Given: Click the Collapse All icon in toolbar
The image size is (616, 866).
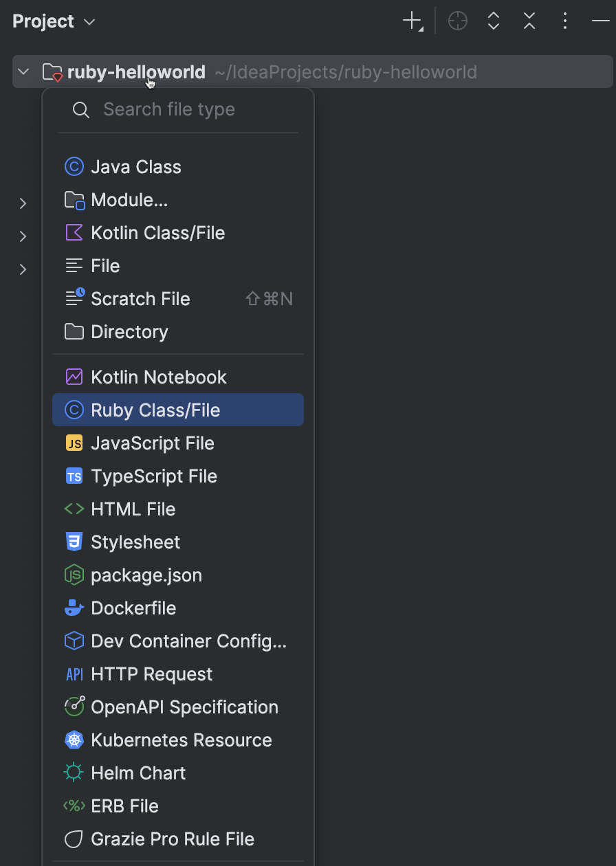Looking at the screenshot, I should (529, 21).
